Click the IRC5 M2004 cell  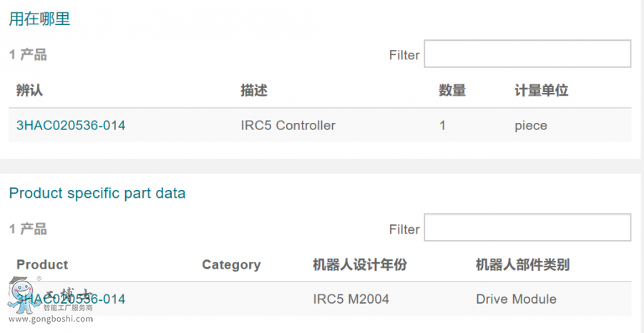pos(351,299)
